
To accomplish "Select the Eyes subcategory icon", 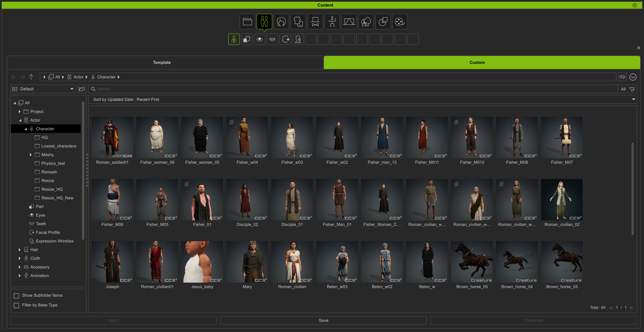I will pyautogui.click(x=260, y=39).
